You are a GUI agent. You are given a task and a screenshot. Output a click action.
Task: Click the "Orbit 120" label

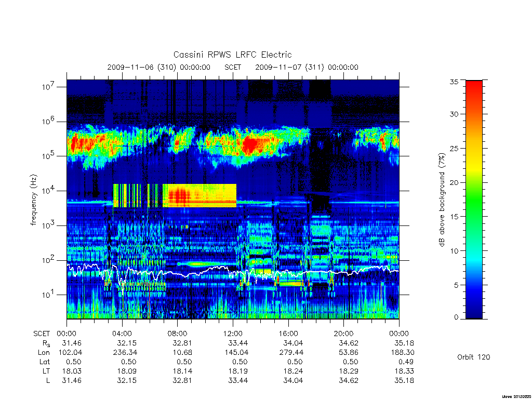point(474,357)
